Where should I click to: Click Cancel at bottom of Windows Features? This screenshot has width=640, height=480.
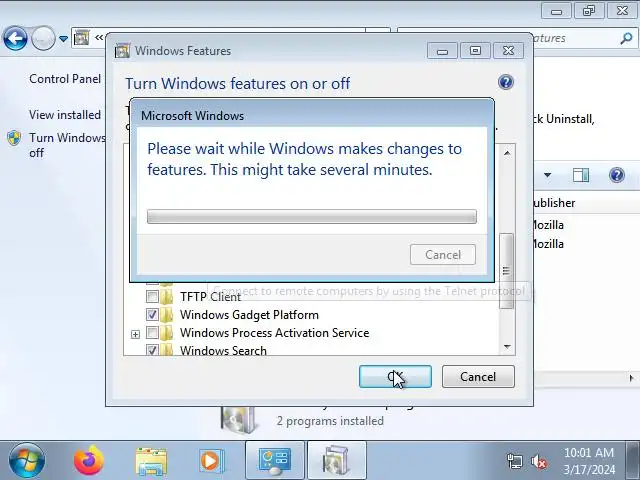(478, 376)
